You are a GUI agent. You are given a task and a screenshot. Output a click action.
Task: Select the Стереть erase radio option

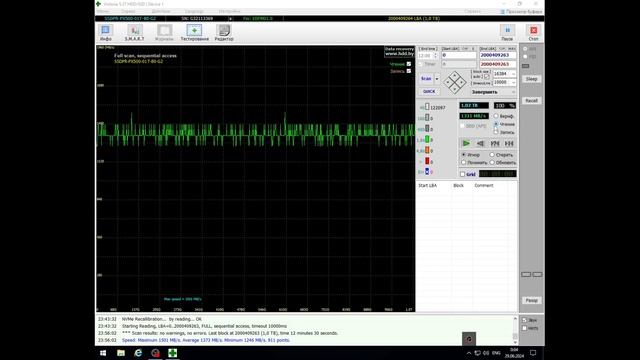click(x=492, y=155)
